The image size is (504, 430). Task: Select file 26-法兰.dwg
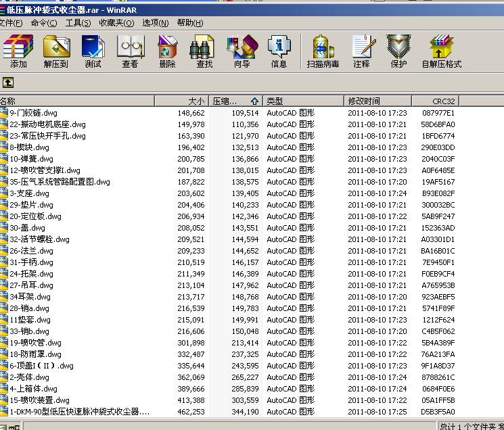(32, 251)
